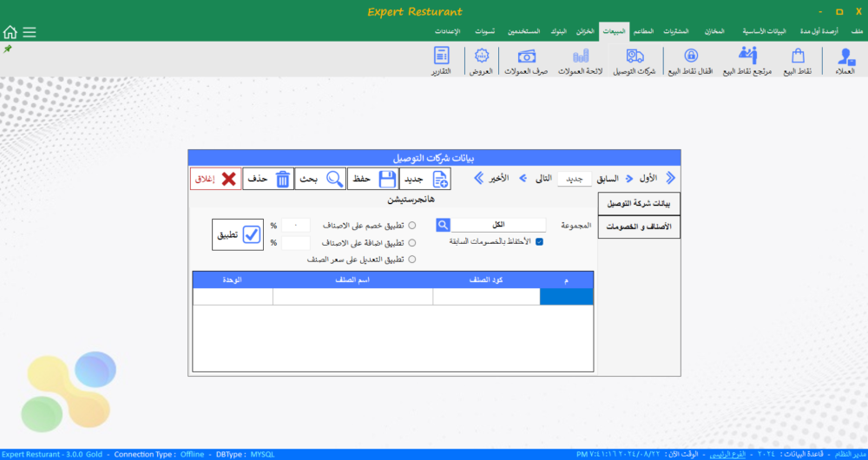Select تطبيق اضافة على الاصناف radio option
This screenshot has width=868, height=460.
point(412,243)
